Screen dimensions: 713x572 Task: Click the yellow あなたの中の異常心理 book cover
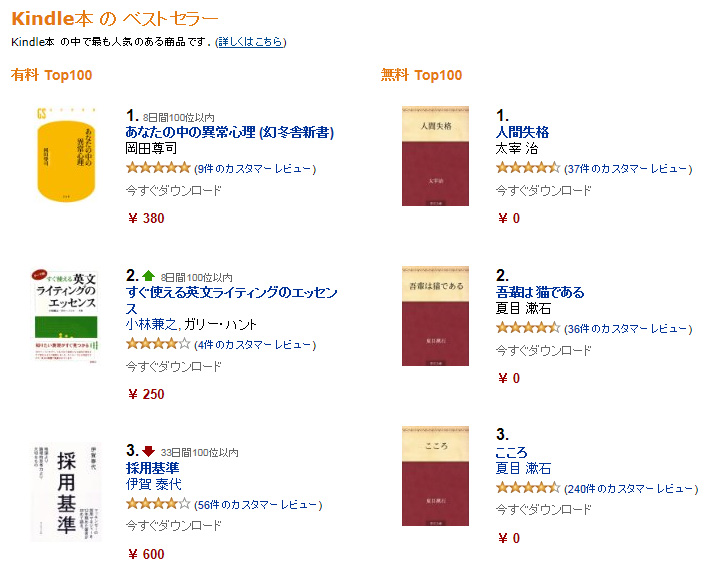(66, 155)
